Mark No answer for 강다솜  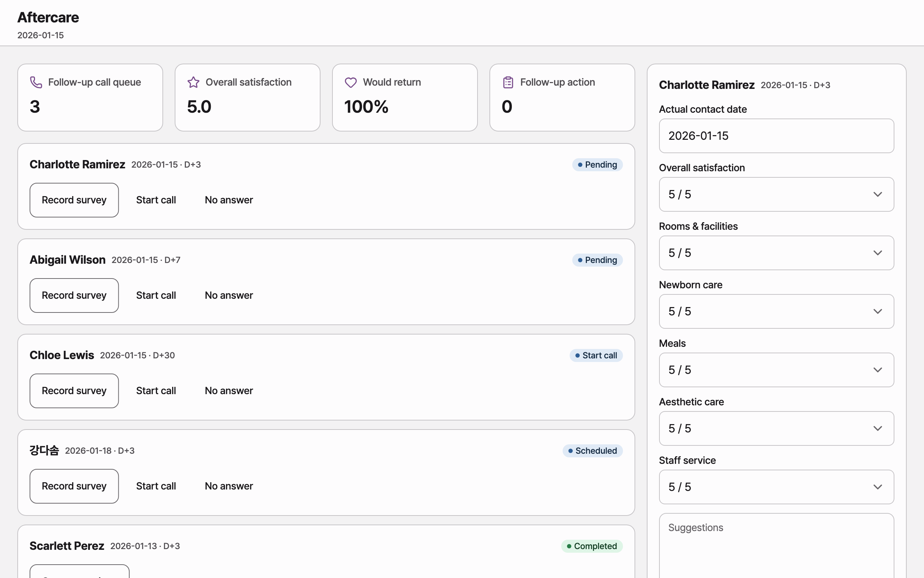coord(229,486)
